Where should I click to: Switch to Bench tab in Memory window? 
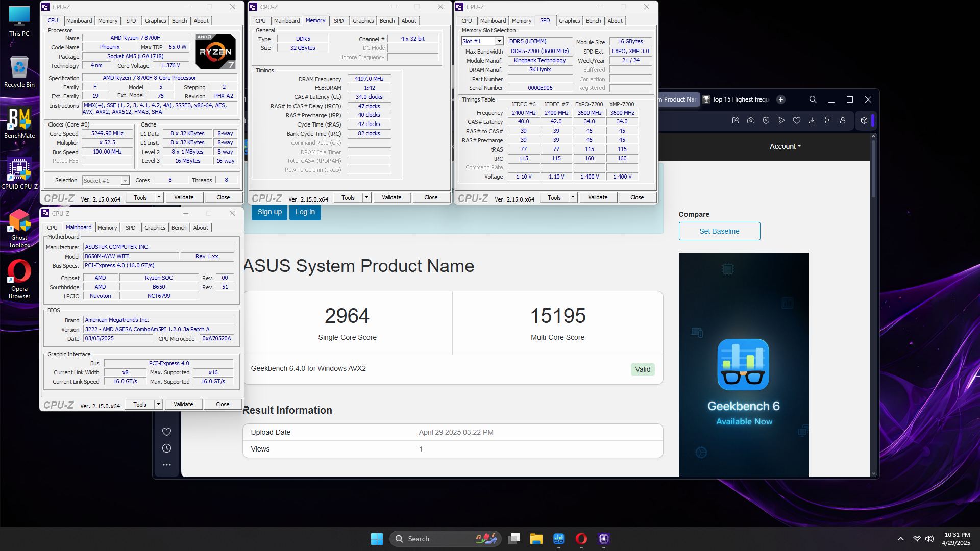coord(387,21)
